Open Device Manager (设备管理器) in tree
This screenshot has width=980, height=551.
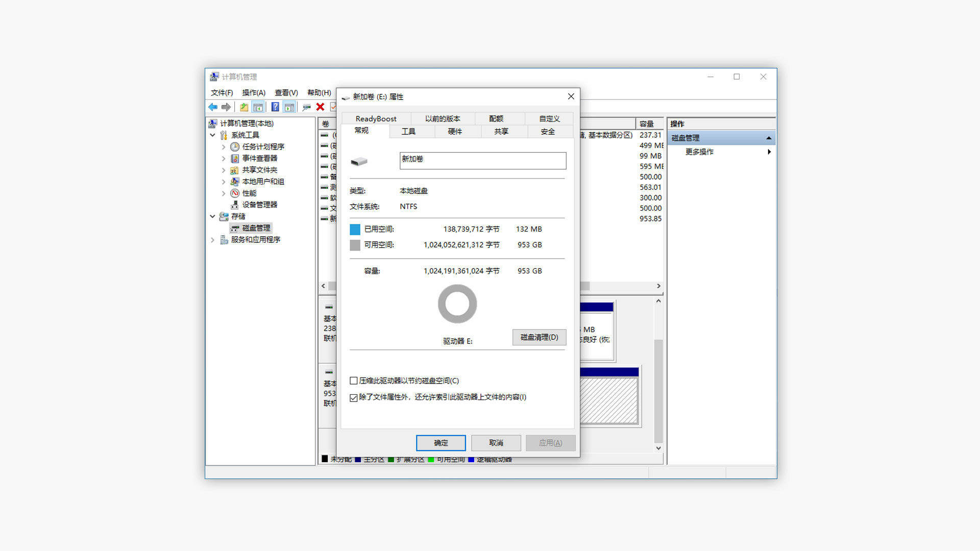coord(259,205)
